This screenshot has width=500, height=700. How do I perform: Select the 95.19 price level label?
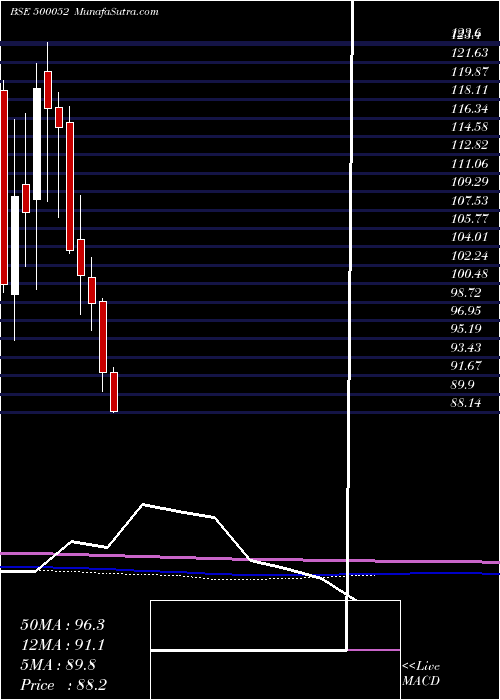click(466, 329)
